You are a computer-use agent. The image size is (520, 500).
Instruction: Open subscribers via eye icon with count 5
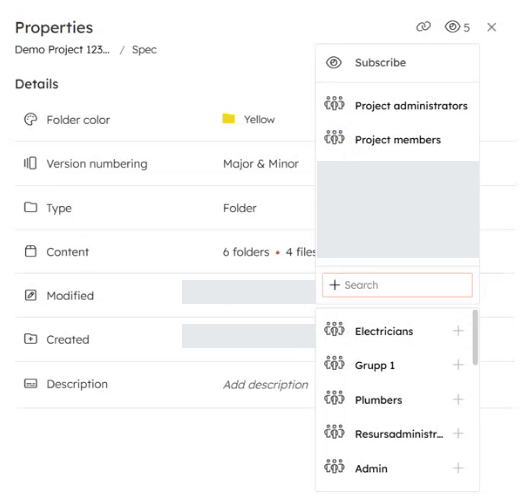point(457,27)
